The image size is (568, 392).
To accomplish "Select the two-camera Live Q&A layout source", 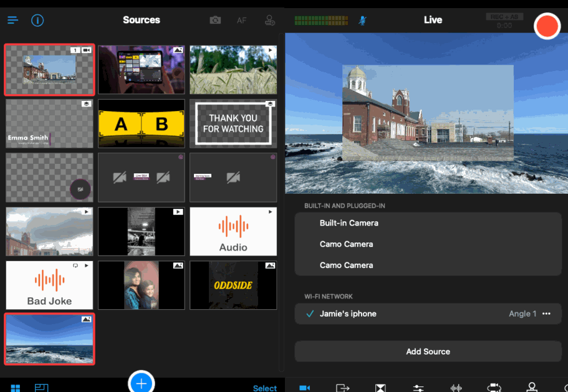I will 142,178.
